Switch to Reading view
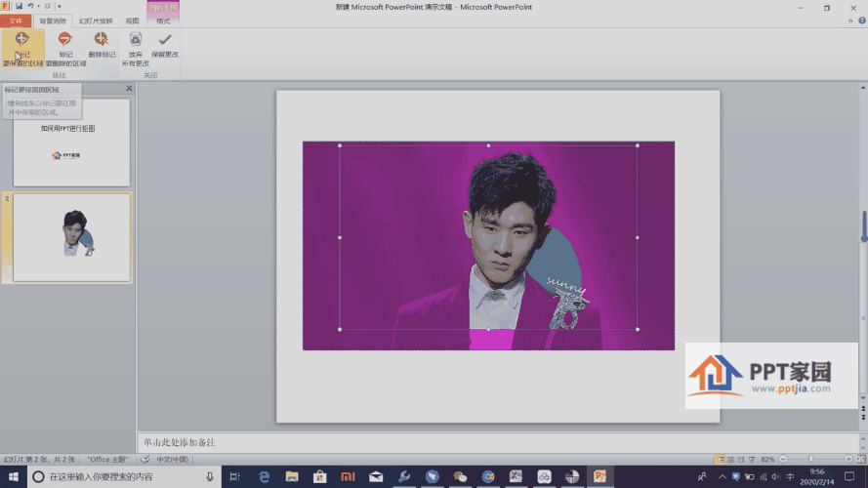This screenshot has width=868, height=488. (741, 460)
